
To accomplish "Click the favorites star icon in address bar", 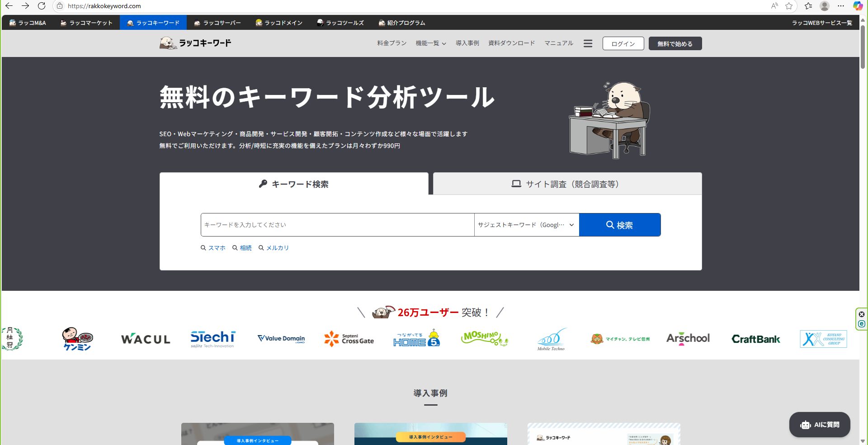I will [x=789, y=6].
